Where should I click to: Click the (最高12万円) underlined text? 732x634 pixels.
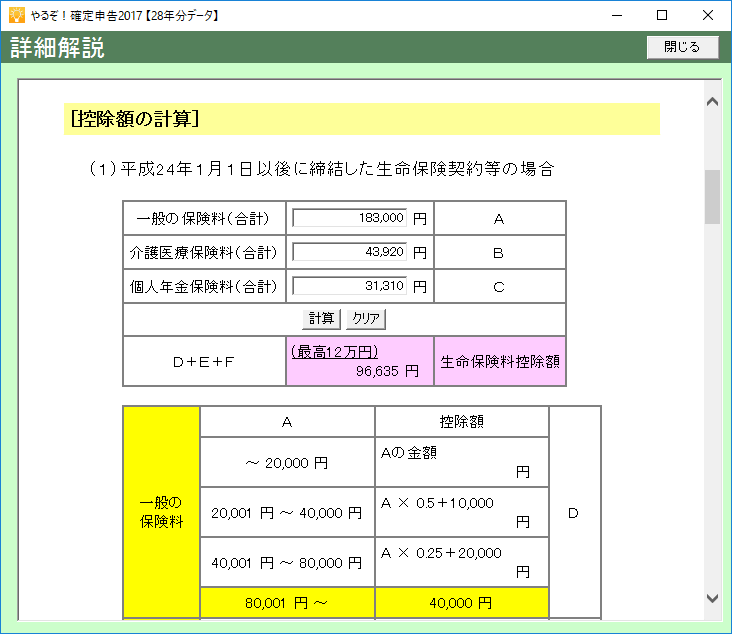coord(334,352)
